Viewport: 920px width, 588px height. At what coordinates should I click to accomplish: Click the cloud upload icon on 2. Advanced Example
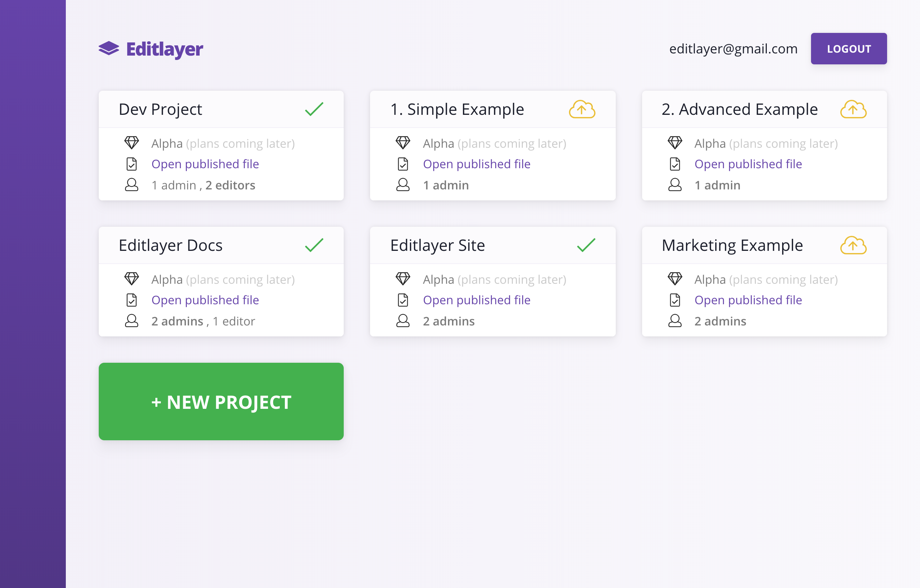[x=853, y=110]
